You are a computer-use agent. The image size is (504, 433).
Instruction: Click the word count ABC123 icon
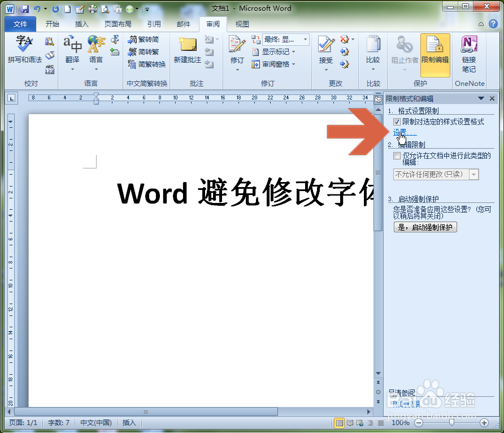[x=50, y=70]
